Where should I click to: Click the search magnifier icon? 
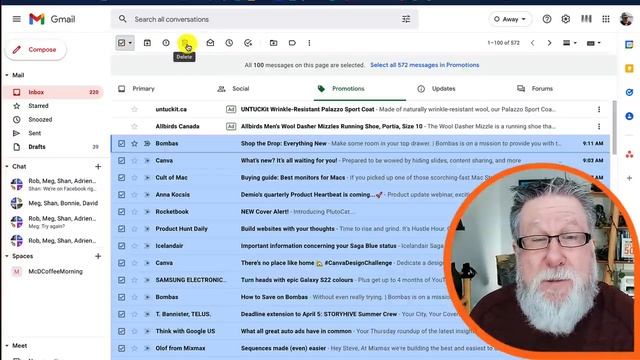(x=122, y=19)
